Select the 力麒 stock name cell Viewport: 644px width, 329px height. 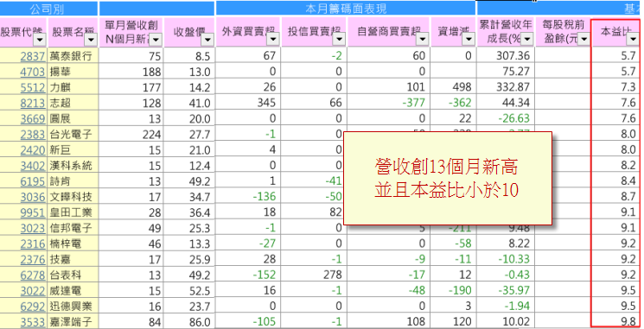coord(73,87)
